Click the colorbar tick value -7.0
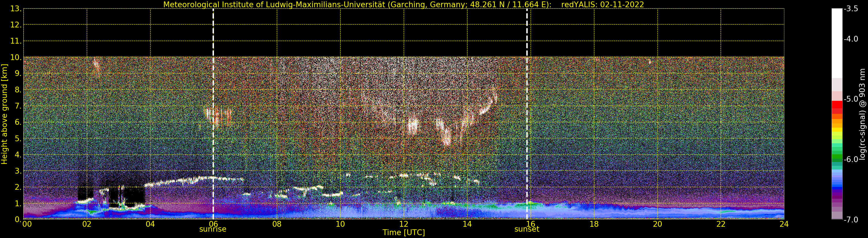The image size is (868, 238). coord(851,220)
